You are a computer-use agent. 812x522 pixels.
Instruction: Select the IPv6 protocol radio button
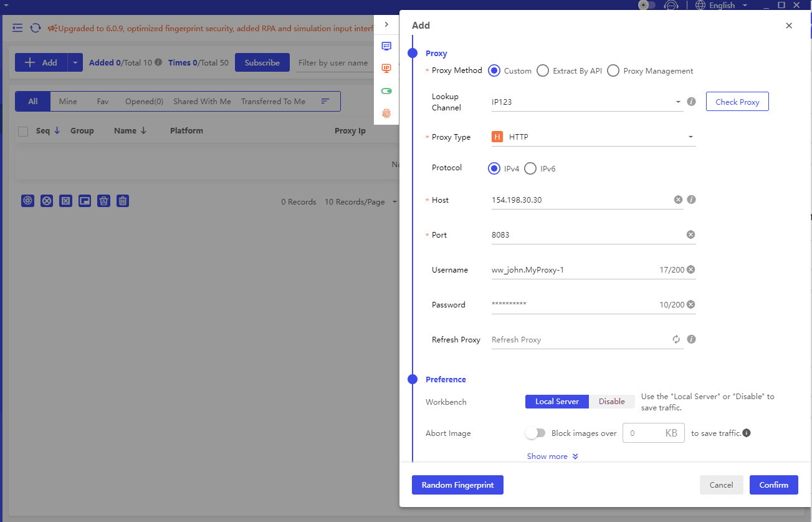pos(530,168)
